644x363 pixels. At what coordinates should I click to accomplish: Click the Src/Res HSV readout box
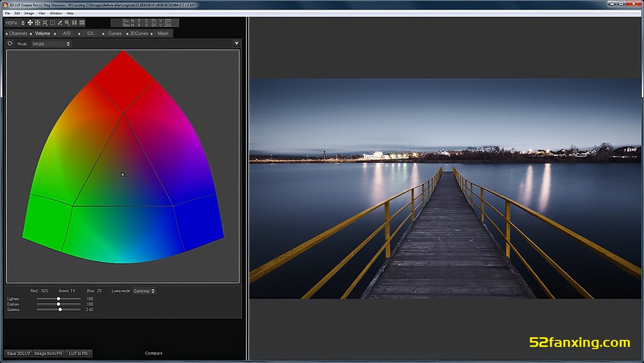(145, 23)
